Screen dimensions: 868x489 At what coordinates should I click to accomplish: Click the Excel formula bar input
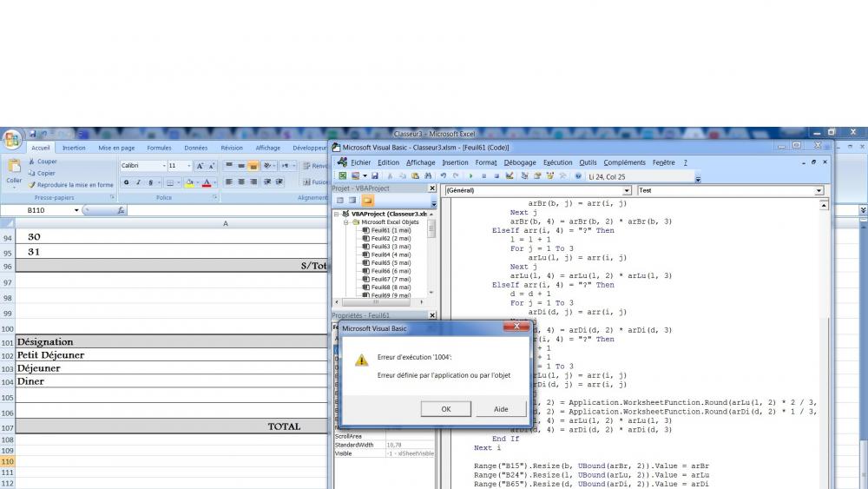coord(227,210)
